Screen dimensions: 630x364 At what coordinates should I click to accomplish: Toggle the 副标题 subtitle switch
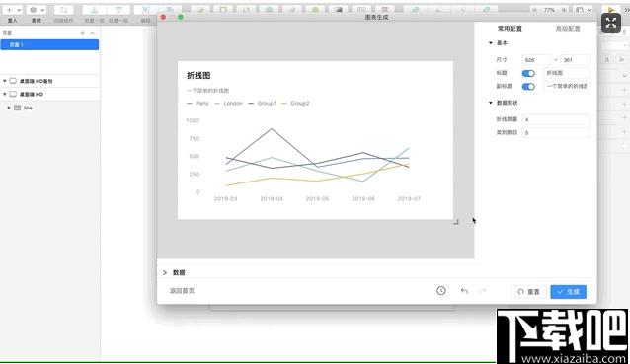(528, 86)
